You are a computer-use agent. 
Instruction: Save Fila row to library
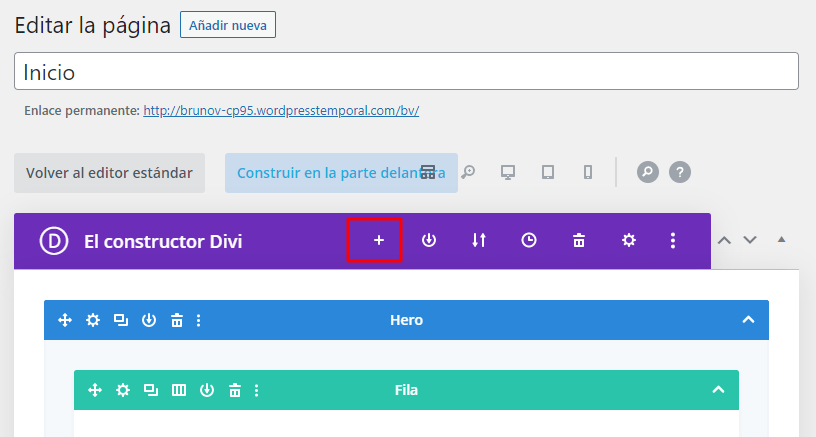click(207, 390)
